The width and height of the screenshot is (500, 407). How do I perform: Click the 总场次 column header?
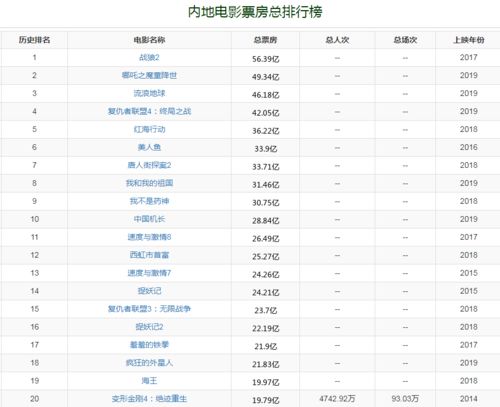point(405,40)
